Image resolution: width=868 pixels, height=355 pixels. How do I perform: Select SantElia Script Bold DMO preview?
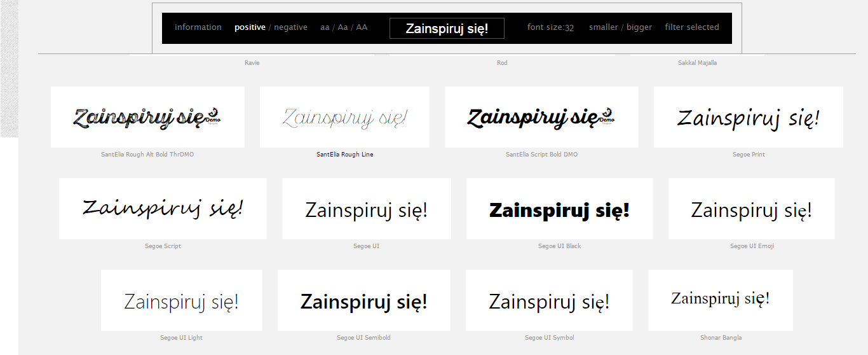(x=541, y=117)
